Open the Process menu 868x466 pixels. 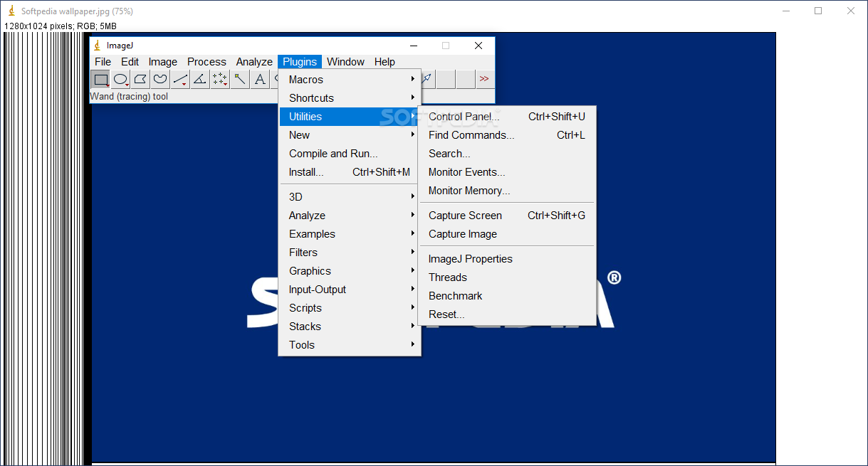click(x=206, y=62)
